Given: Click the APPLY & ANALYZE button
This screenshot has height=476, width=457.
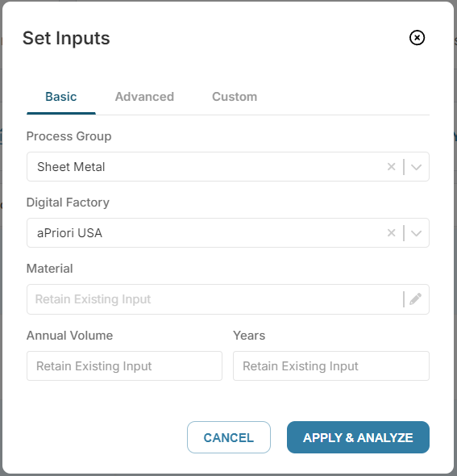Looking at the screenshot, I should (x=358, y=437).
